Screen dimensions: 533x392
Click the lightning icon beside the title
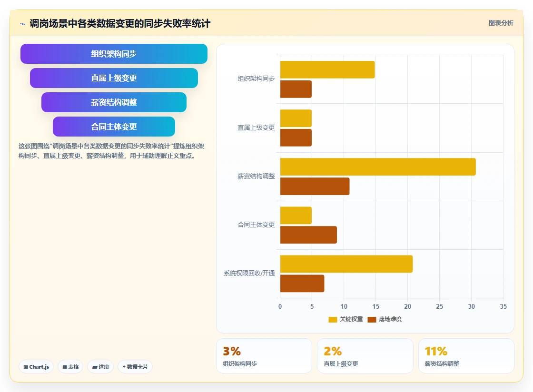coord(23,24)
